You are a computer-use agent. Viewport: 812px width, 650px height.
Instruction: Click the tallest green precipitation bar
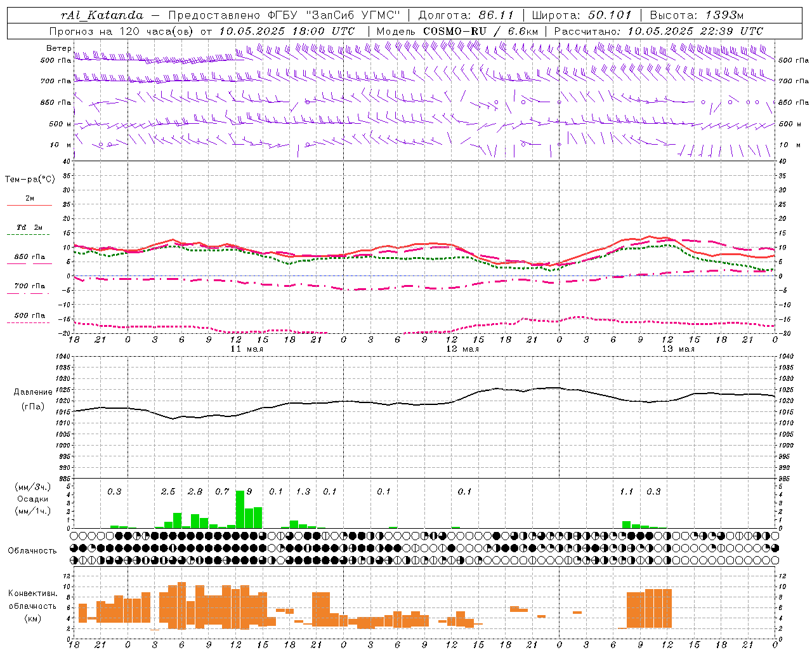point(240,509)
